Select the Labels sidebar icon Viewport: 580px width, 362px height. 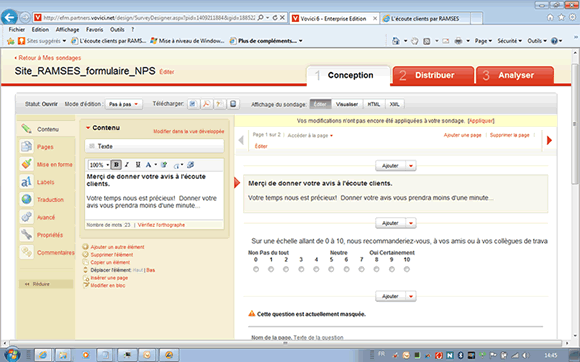point(26,182)
